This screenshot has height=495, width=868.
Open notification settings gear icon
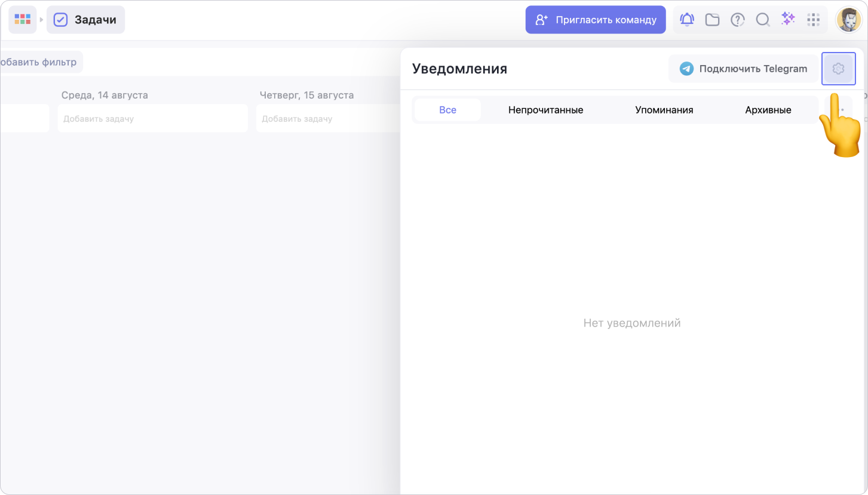(x=838, y=69)
